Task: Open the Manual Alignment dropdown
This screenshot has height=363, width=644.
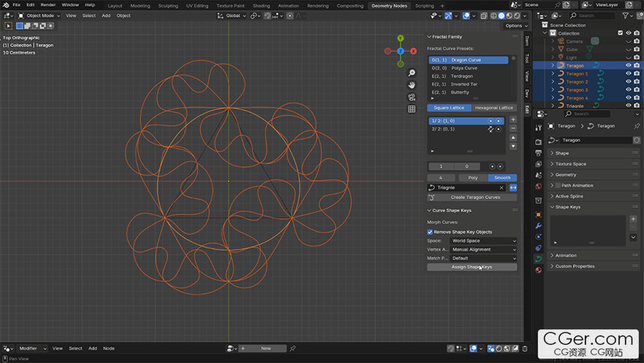Action: tap(483, 250)
